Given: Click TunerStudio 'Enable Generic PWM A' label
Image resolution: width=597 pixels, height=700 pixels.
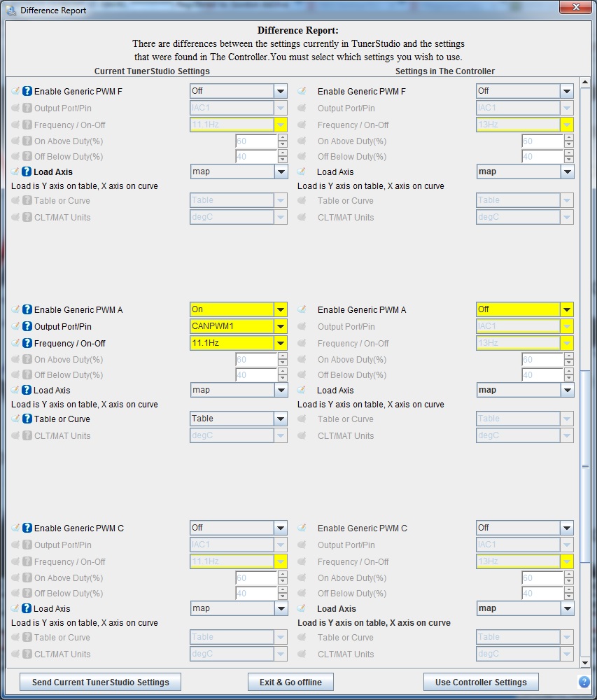Looking at the screenshot, I should tap(78, 310).
